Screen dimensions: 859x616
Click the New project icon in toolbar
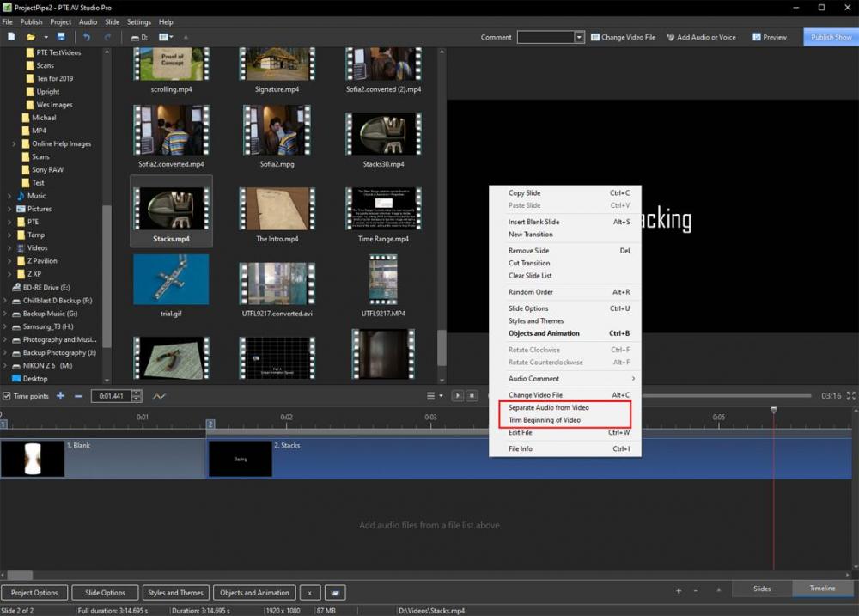click(x=11, y=37)
